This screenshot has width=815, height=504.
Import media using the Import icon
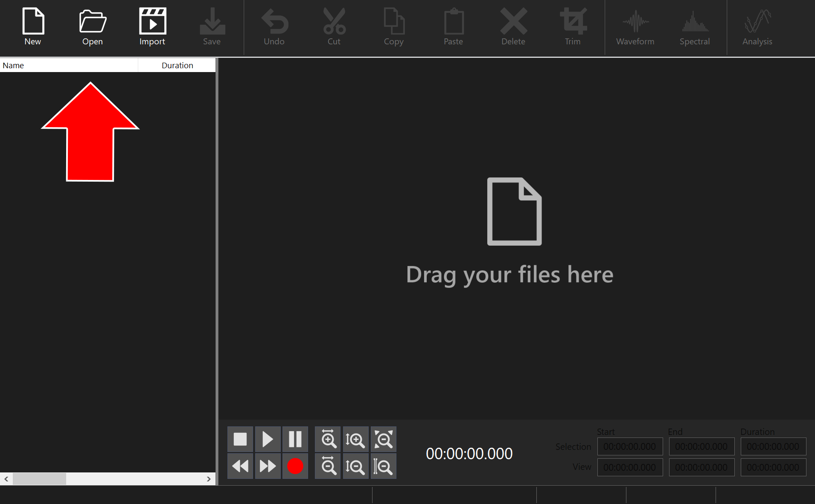[152, 27]
